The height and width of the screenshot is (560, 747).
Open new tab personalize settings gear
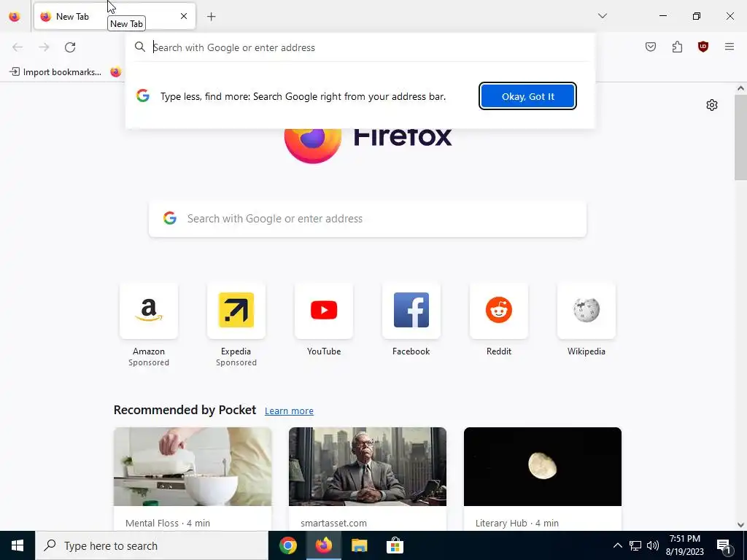click(x=712, y=105)
